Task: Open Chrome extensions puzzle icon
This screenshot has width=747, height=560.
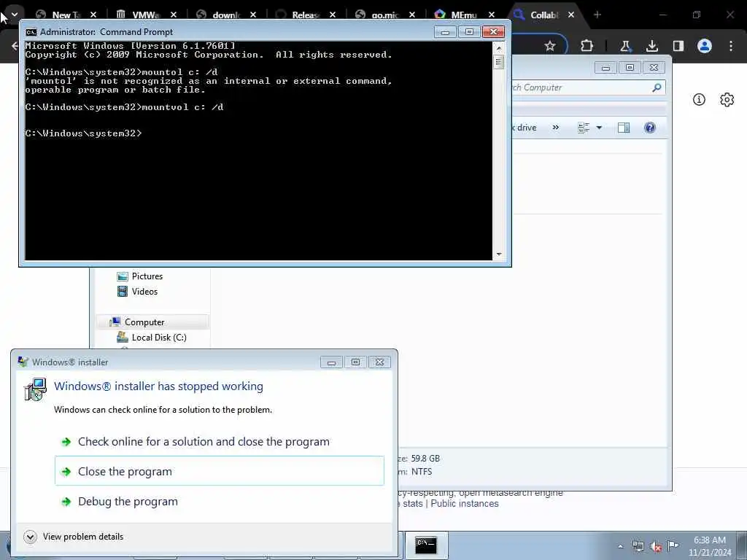Action: click(587, 46)
